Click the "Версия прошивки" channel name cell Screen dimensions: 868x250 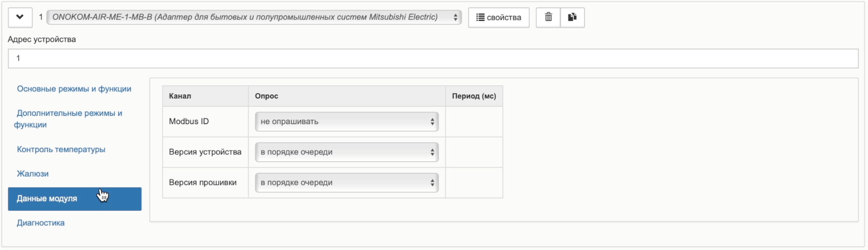pos(202,183)
